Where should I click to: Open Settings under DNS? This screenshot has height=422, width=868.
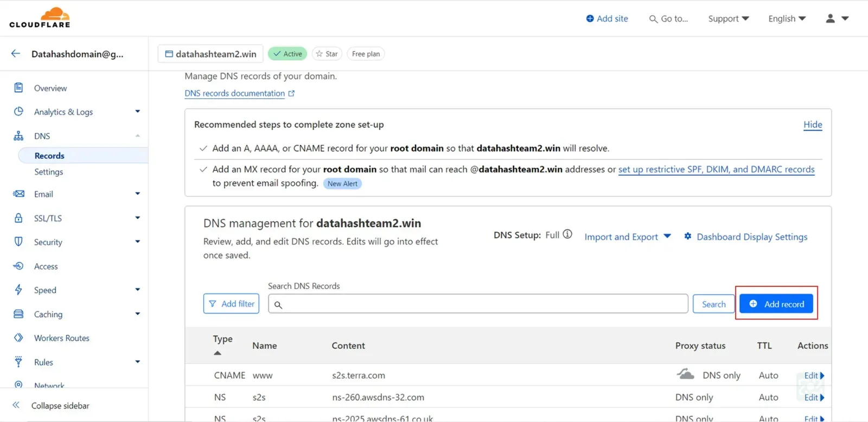point(49,172)
